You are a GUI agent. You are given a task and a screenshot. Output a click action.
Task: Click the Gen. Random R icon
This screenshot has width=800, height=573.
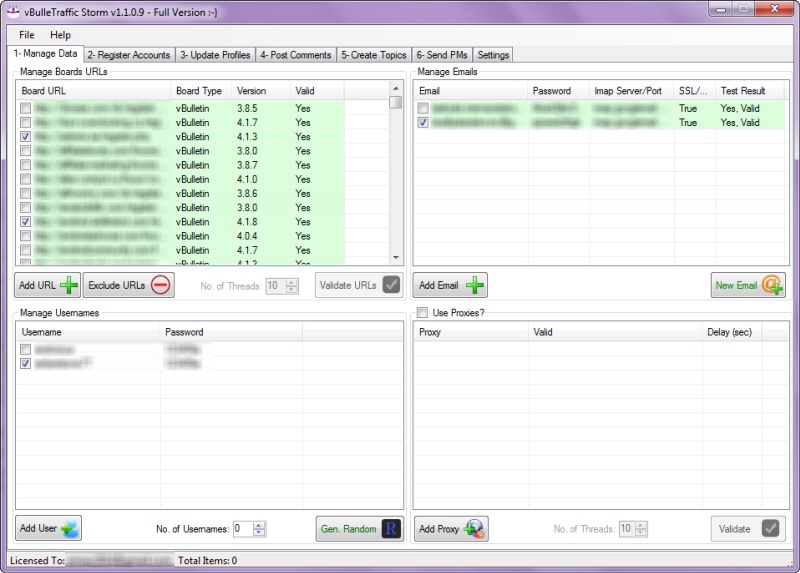click(x=391, y=528)
